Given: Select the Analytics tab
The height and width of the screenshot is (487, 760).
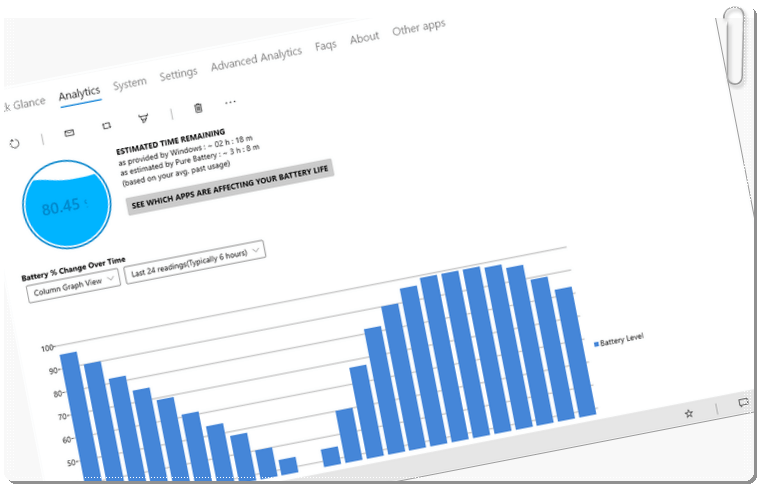Looking at the screenshot, I should coord(79,93).
